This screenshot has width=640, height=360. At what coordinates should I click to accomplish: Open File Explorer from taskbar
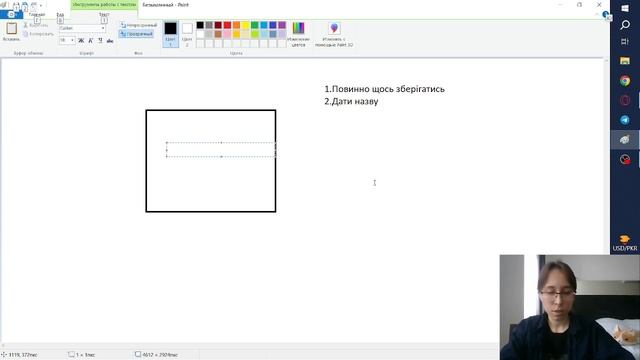pyautogui.click(x=625, y=61)
